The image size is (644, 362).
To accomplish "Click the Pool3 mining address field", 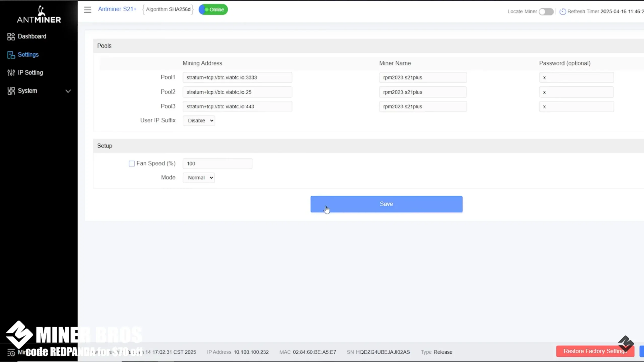I will 237,106.
